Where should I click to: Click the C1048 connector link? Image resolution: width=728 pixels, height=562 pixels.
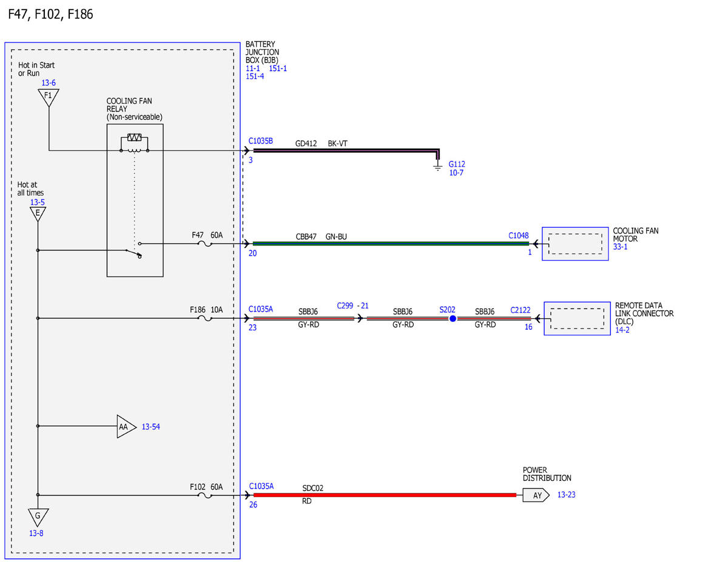[x=519, y=235]
